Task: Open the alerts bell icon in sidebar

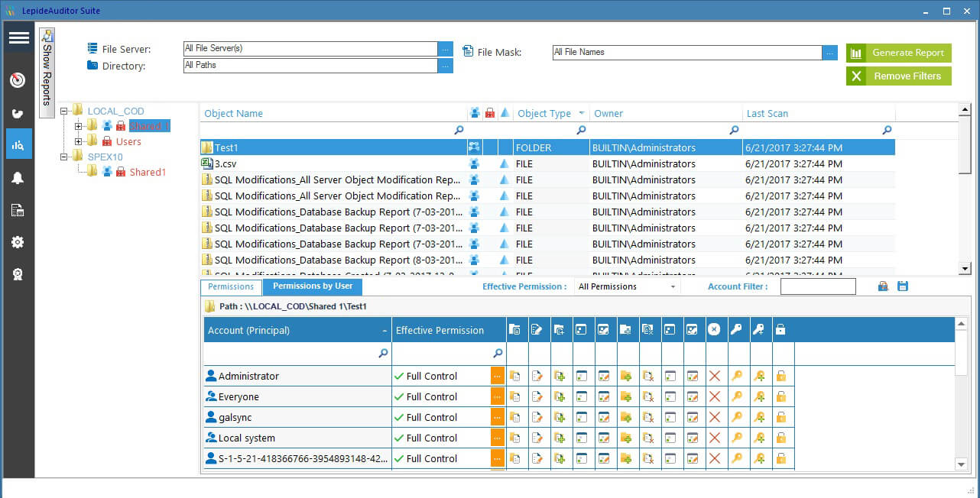Action: point(18,178)
